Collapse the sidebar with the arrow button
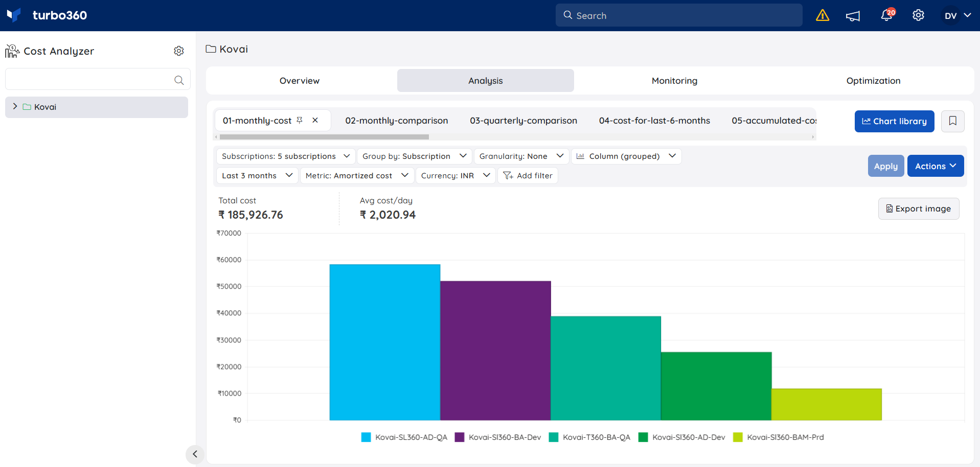The image size is (980, 467). pos(195,454)
